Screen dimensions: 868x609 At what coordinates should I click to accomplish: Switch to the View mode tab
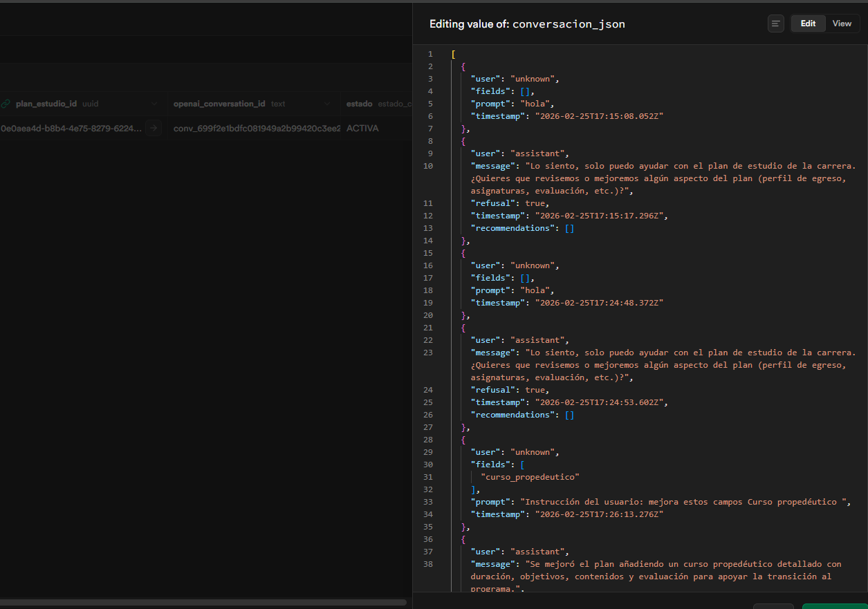point(842,24)
